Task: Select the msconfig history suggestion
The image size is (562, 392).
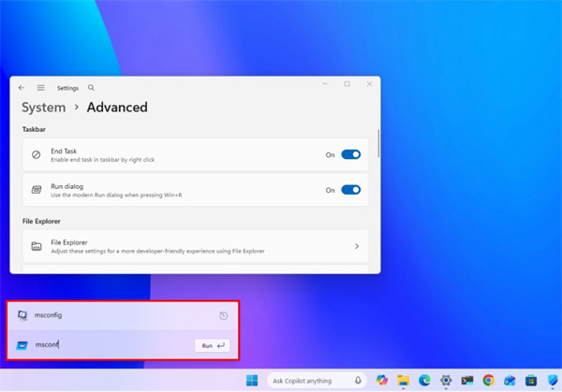Action: point(123,315)
